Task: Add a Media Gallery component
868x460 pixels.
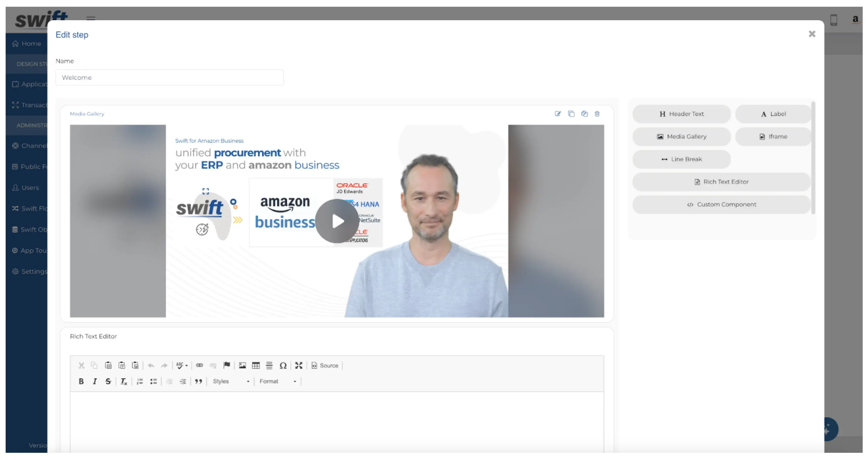Action: (x=681, y=136)
